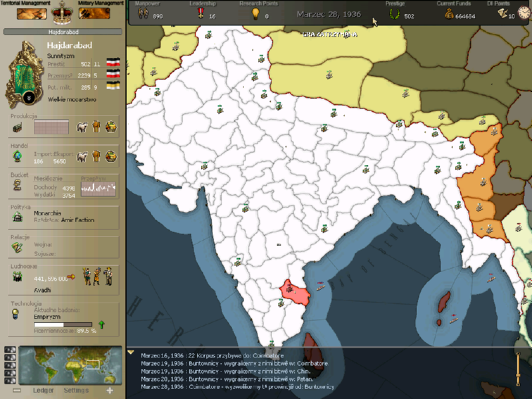
Task: Toggle the bottom map mode button
Action: point(10,381)
